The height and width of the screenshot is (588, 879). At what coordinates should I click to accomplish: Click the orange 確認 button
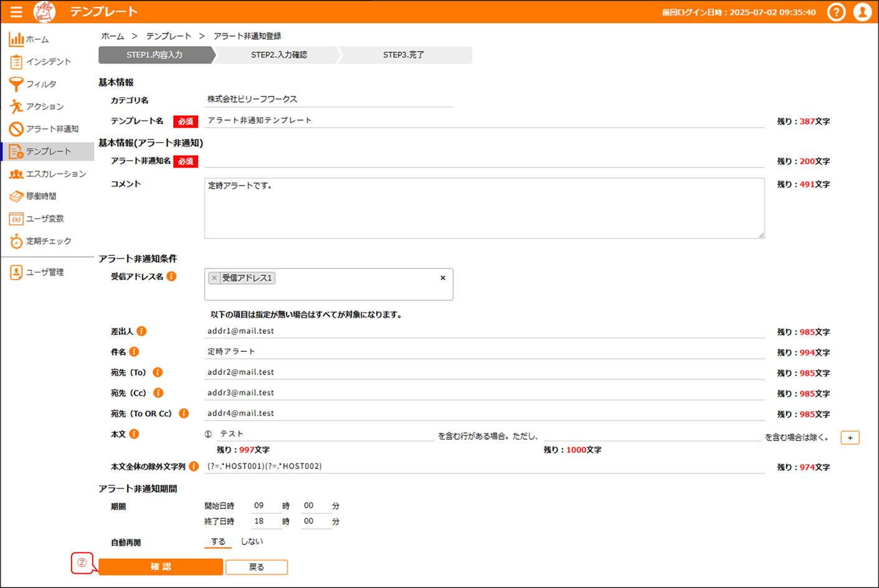coord(161,567)
